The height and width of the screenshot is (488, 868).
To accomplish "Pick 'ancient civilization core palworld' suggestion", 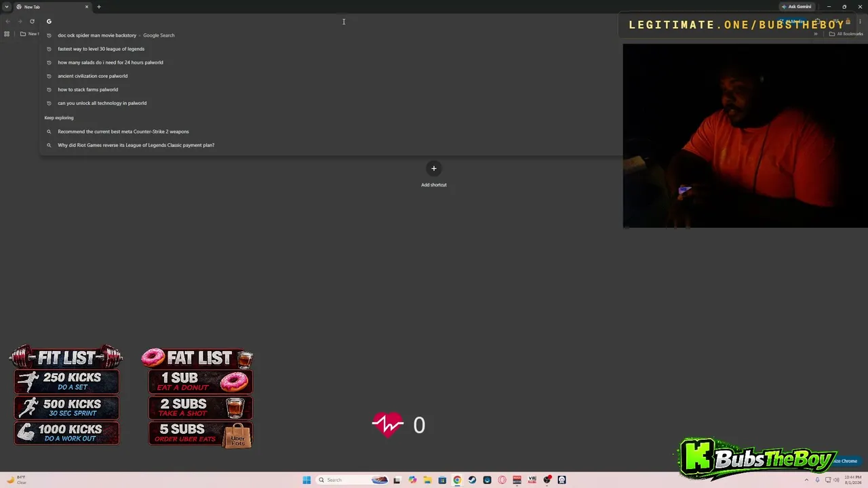I will click(x=331, y=76).
